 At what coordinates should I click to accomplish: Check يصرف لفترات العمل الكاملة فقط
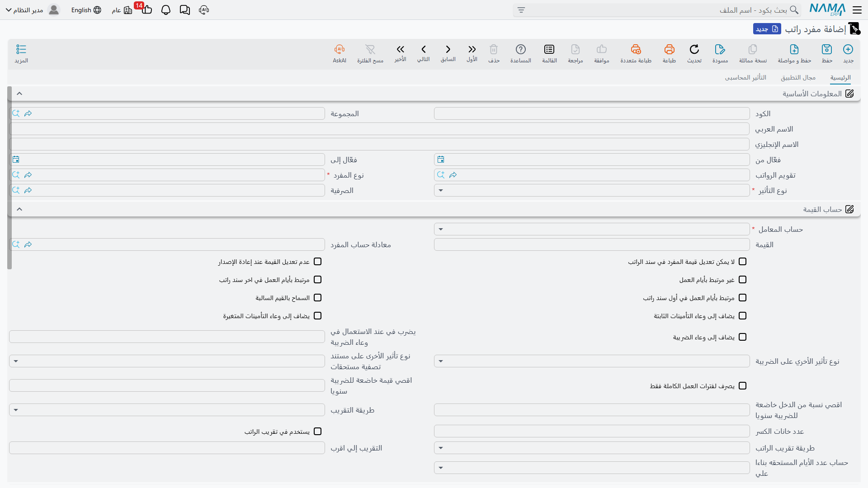pos(742,386)
